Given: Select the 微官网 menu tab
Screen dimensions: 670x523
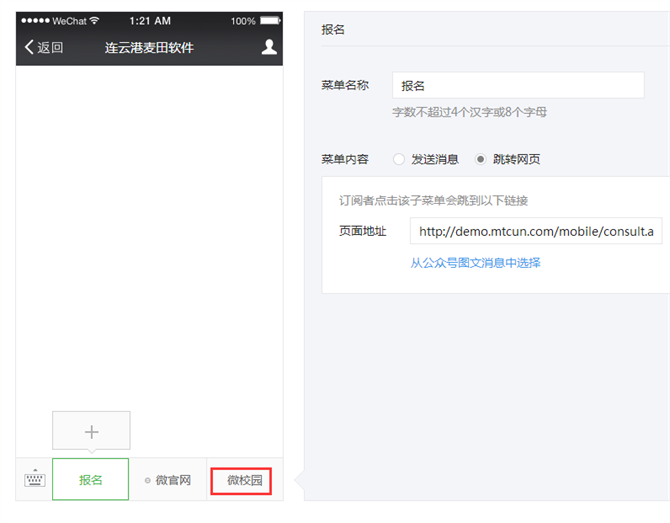Looking at the screenshot, I should pos(168,480).
